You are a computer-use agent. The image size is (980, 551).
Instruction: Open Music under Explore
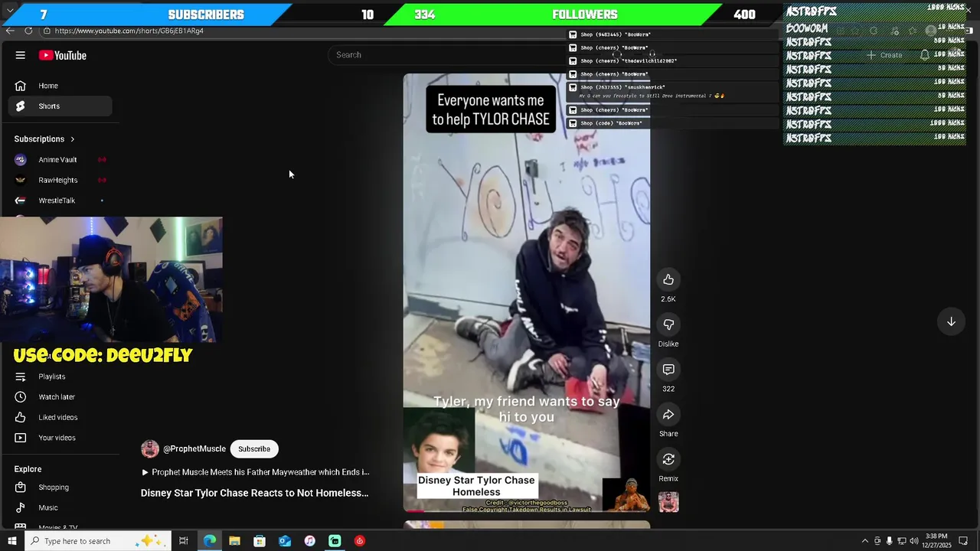(x=60, y=508)
